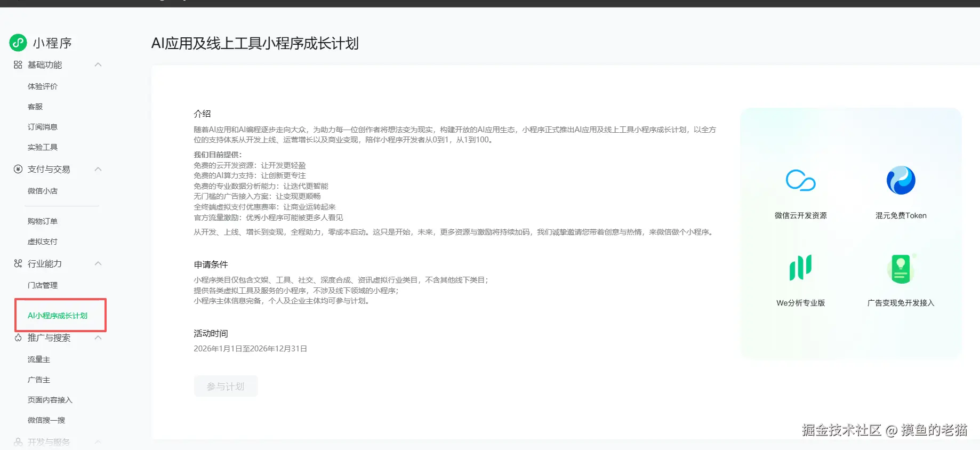Click the 行业能力 section icon
Image resolution: width=980 pixels, height=450 pixels.
[x=18, y=263]
